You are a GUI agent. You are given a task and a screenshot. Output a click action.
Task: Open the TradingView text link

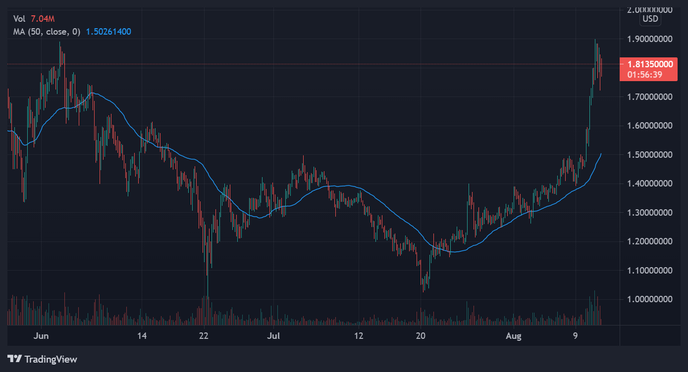pos(50,359)
